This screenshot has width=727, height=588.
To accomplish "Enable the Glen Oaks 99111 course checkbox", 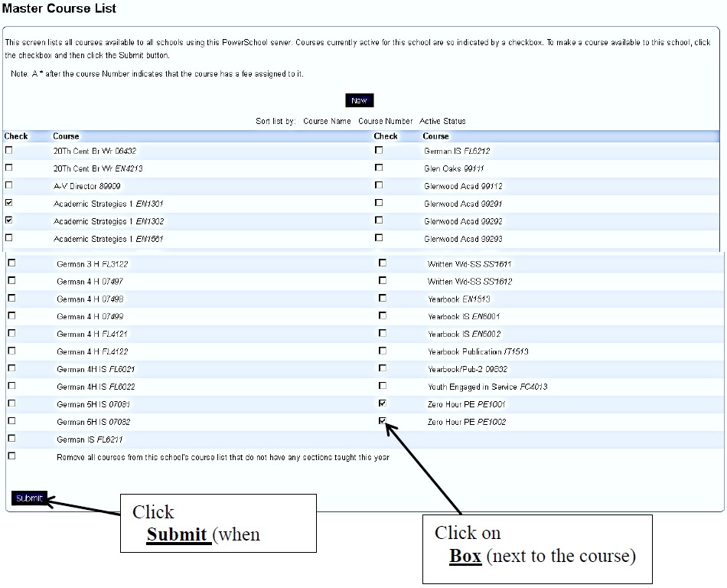I will pyautogui.click(x=379, y=168).
